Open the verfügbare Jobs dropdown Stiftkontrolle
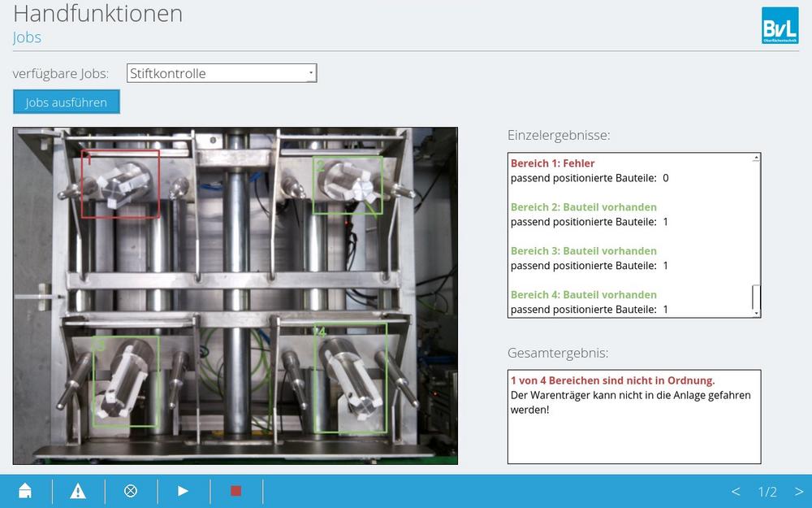 click(222, 73)
